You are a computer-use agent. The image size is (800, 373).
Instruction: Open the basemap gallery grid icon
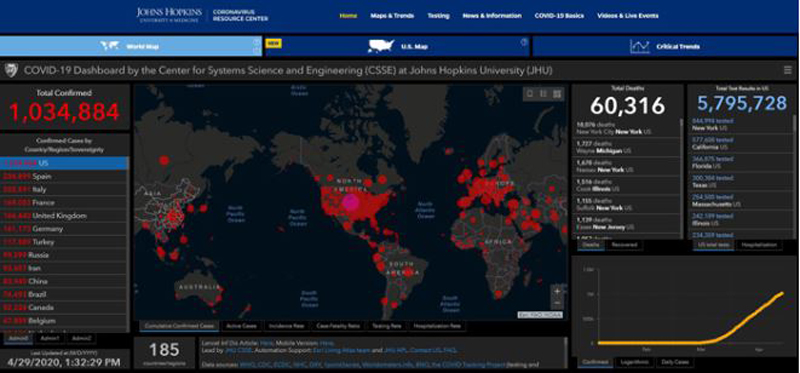[557, 93]
